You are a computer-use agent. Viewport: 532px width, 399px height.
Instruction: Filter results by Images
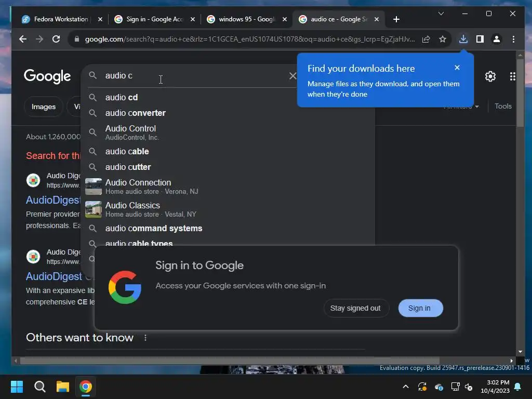(x=44, y=107)
